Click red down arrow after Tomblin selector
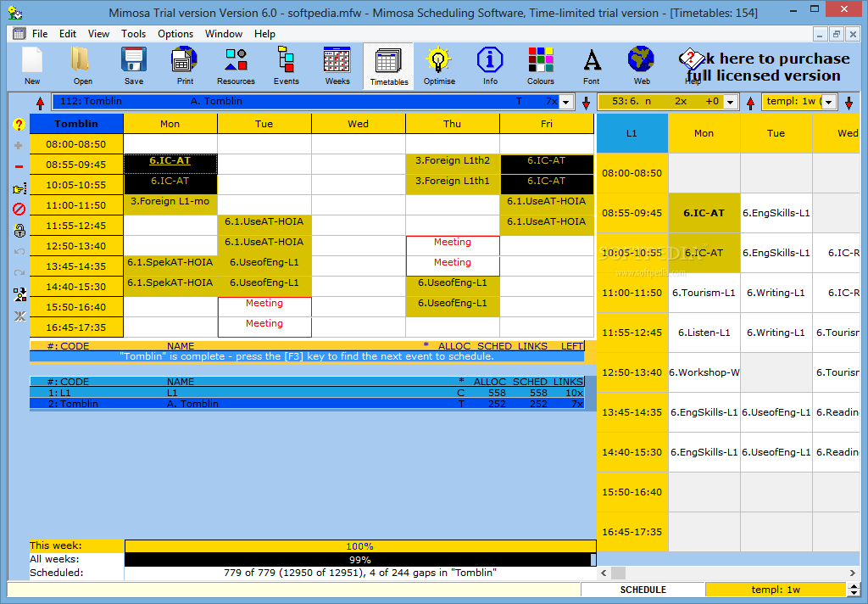Viewport: 868px width, 604px height. point(587,103)
